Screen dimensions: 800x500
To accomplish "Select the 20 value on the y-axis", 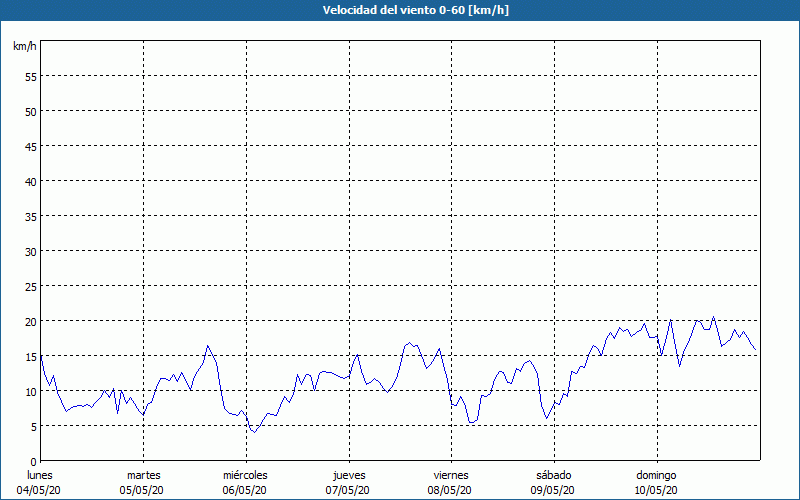I will click(31, 321).
